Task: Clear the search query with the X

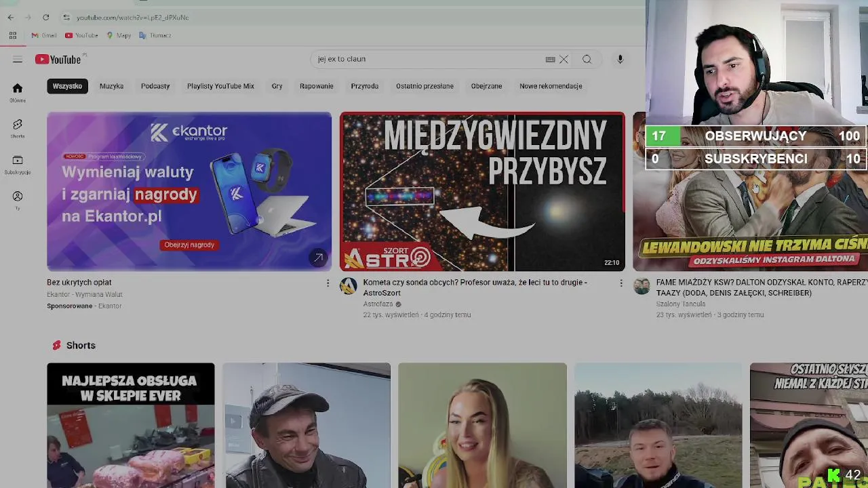Action: tap(564, 60)
